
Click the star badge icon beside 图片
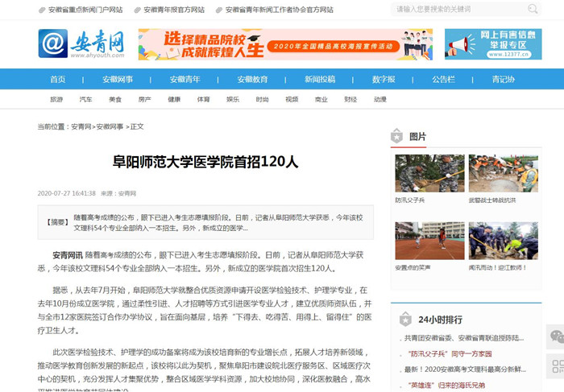(396, 136)
